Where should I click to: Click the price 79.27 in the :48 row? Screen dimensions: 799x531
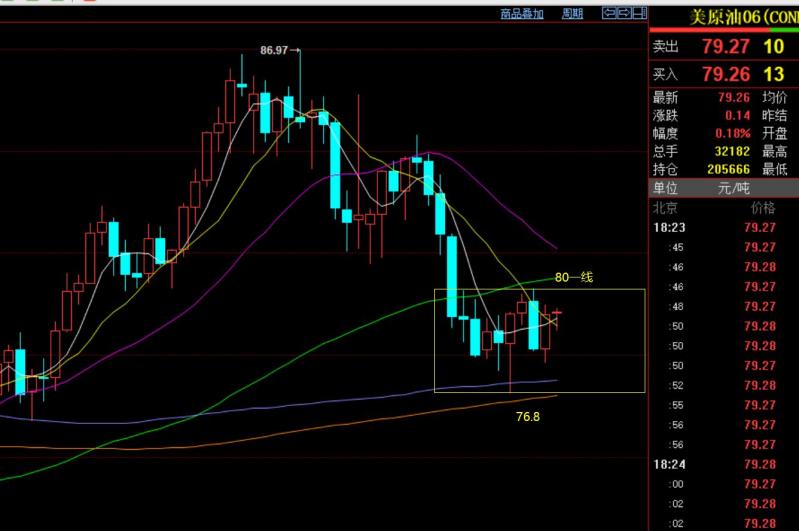click(760, 307)
